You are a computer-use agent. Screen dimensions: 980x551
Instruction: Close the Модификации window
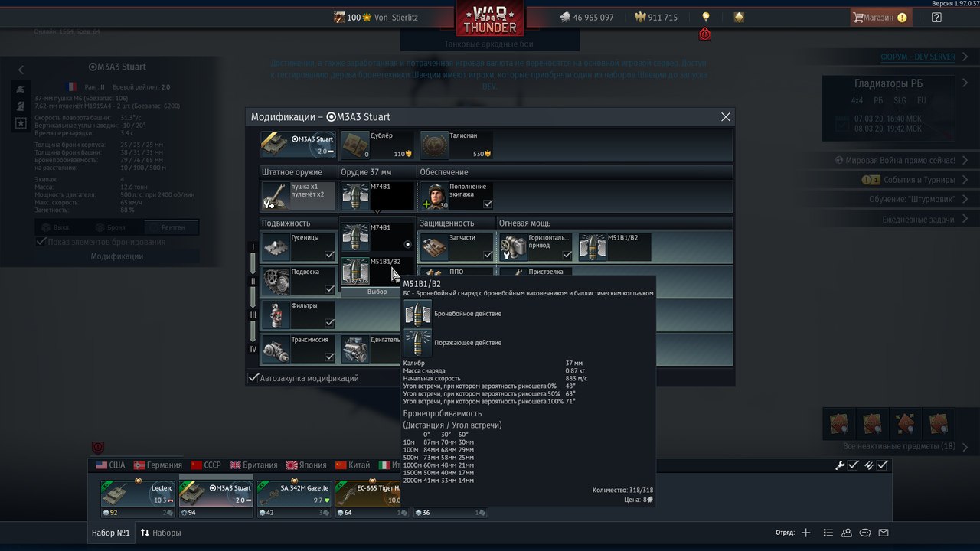point(726,117)
